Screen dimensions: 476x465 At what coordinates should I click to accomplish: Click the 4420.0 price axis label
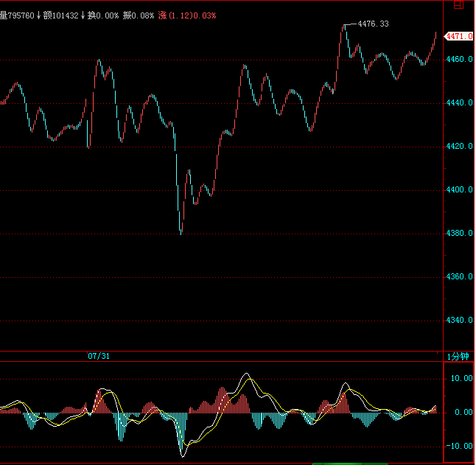(460, 147)
